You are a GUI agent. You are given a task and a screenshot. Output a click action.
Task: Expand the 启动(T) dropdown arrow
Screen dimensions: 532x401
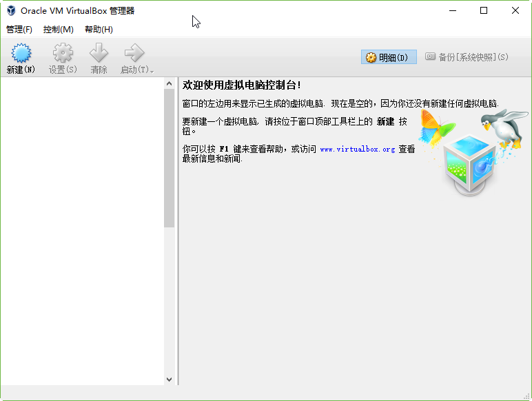pos(152,71)
